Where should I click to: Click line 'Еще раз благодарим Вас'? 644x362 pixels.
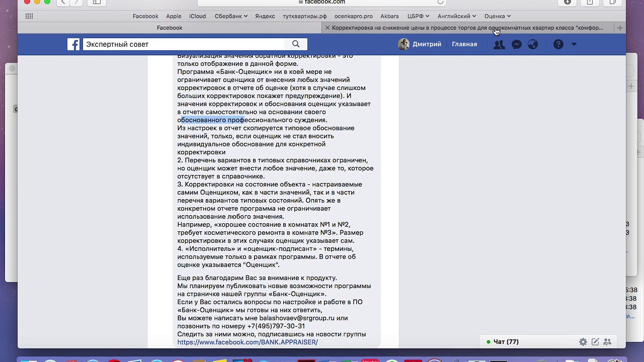pyautogui.click(x=257, y=278)
